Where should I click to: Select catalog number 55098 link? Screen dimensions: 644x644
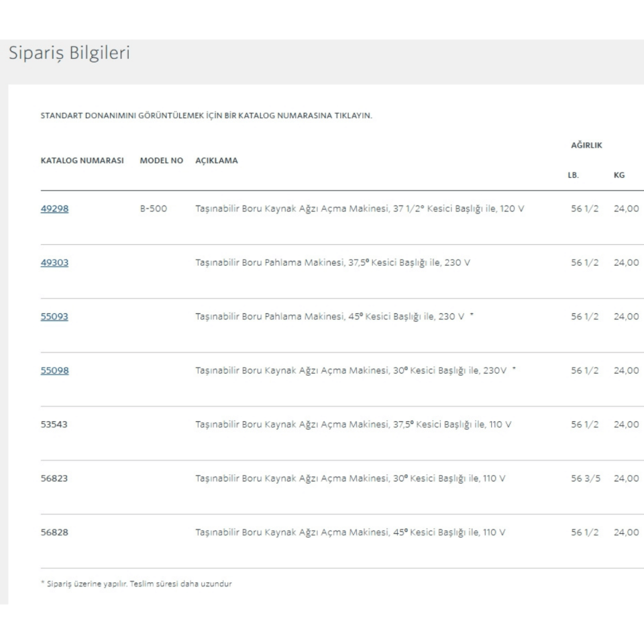tap(54, 370)
